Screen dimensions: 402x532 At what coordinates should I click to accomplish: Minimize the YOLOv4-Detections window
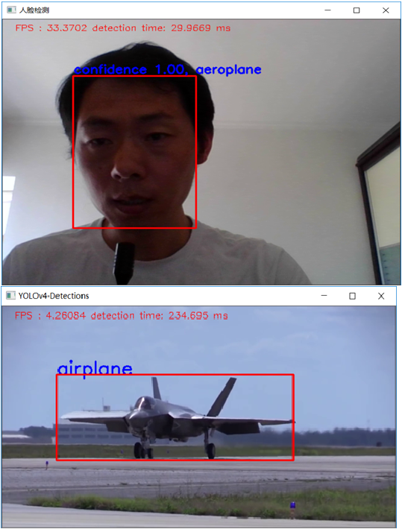(x=324, y=296)
